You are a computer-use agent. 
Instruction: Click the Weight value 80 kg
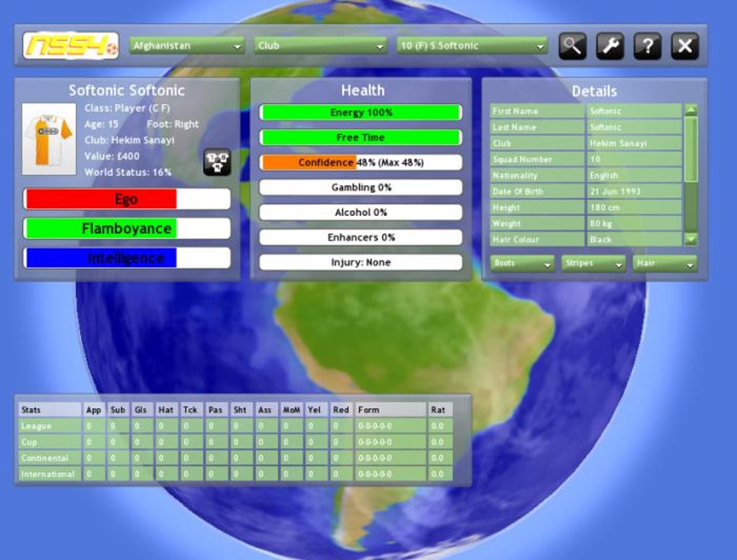[x=634, y=223]
